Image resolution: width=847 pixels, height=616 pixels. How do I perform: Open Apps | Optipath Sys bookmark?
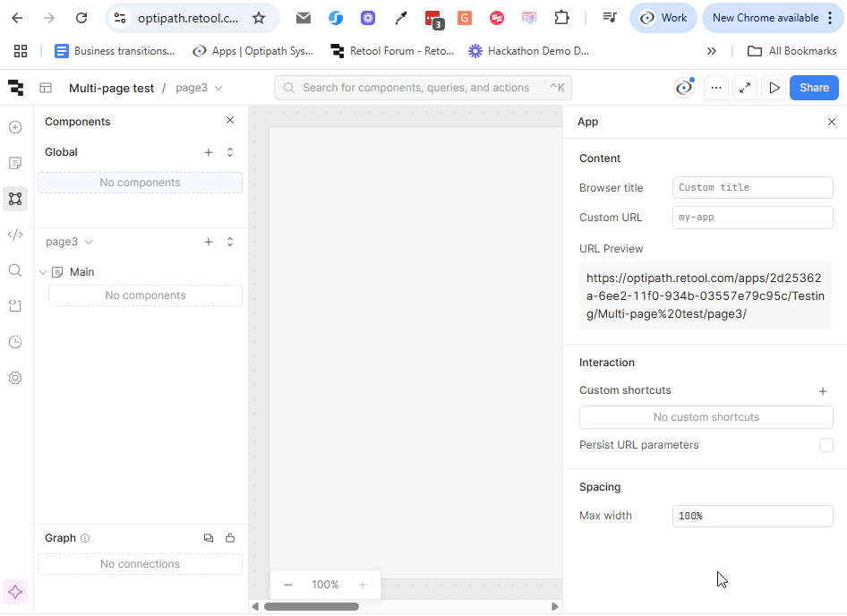[253, 51]
